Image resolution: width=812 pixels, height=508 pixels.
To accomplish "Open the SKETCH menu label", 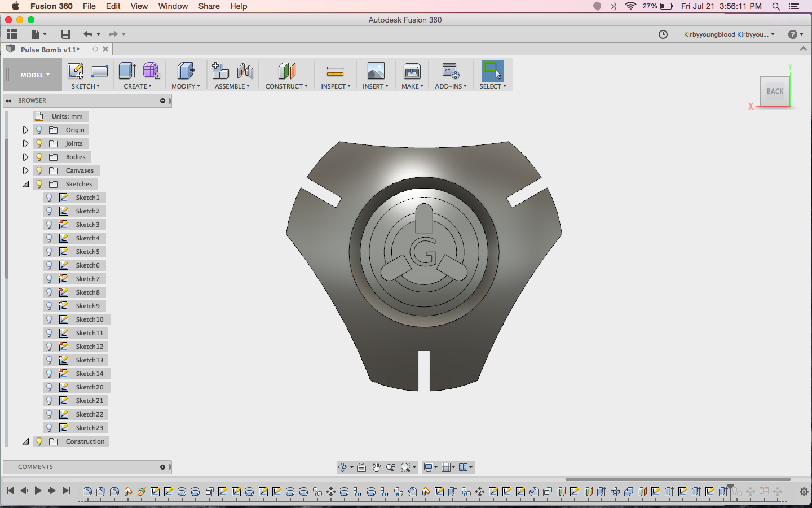I will pyautogui.click(x=85, y=86).
